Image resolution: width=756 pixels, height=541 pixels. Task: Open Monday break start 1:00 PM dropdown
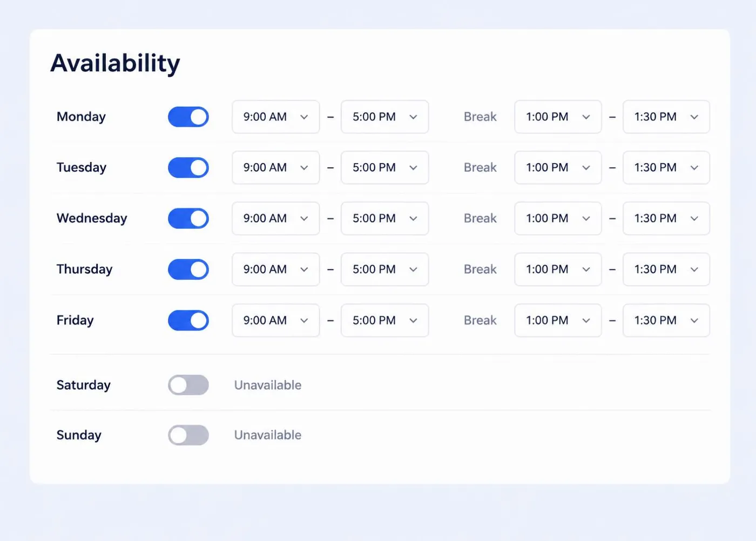point(558,117)
